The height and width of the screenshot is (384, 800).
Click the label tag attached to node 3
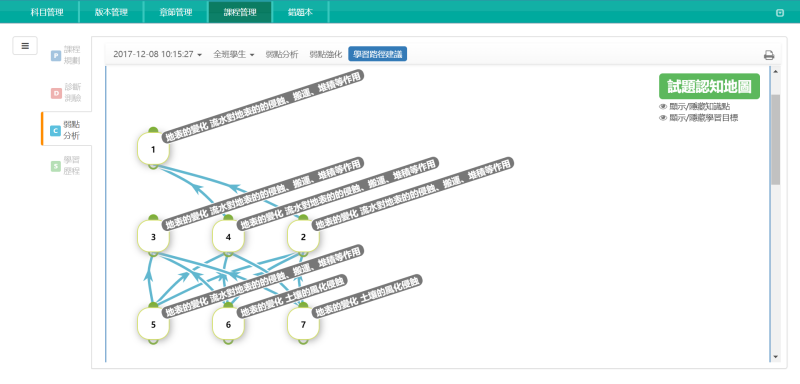pos(263,194)
